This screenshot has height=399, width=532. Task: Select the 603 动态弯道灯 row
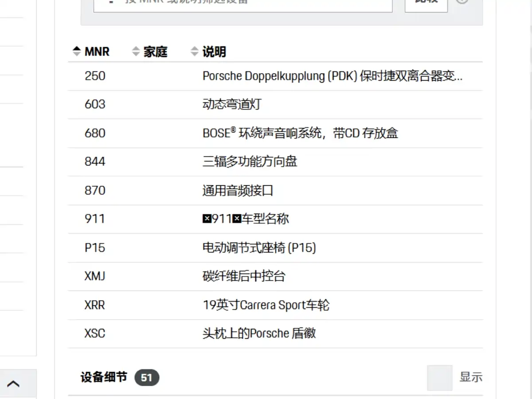coord(275,105)
